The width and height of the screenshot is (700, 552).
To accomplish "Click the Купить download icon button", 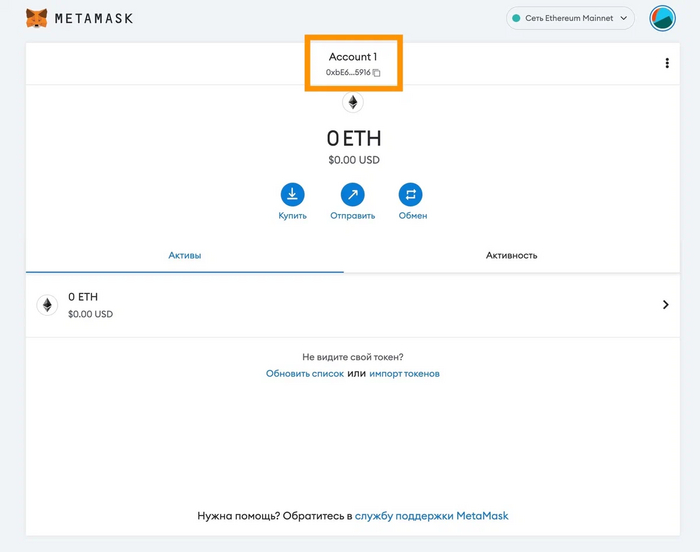I will click(292, 194).
